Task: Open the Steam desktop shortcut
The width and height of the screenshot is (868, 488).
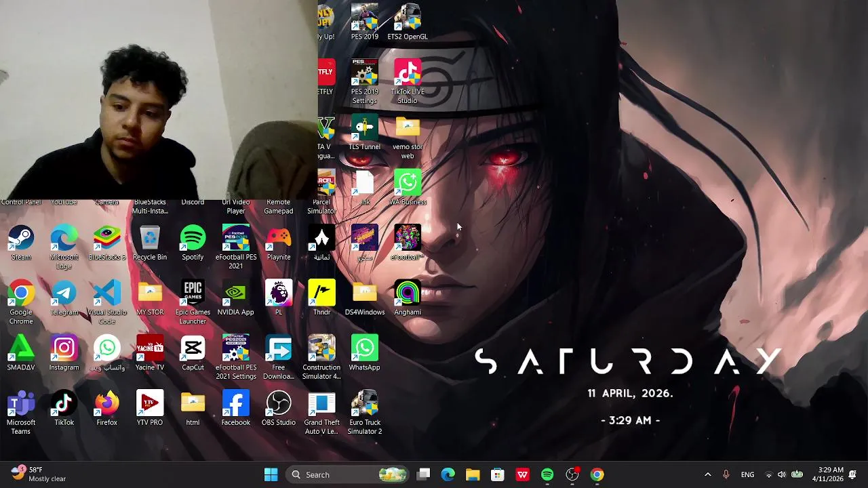Action: [x=21, y=244]
